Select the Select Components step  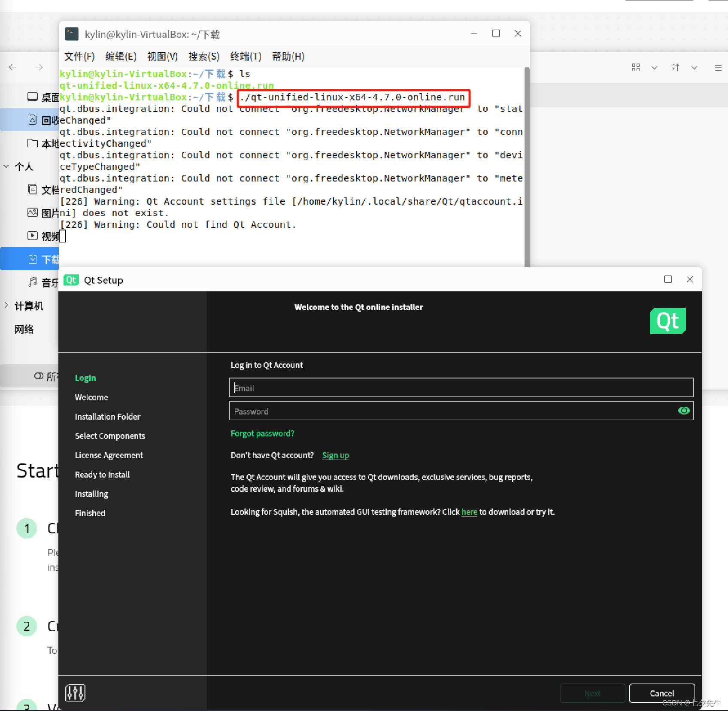click(110, 436)
